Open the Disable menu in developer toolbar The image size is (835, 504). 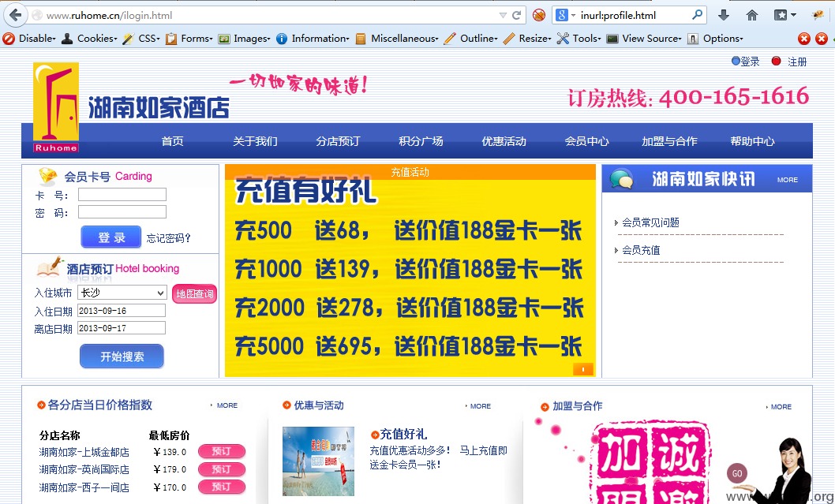[x=29, y=39]
